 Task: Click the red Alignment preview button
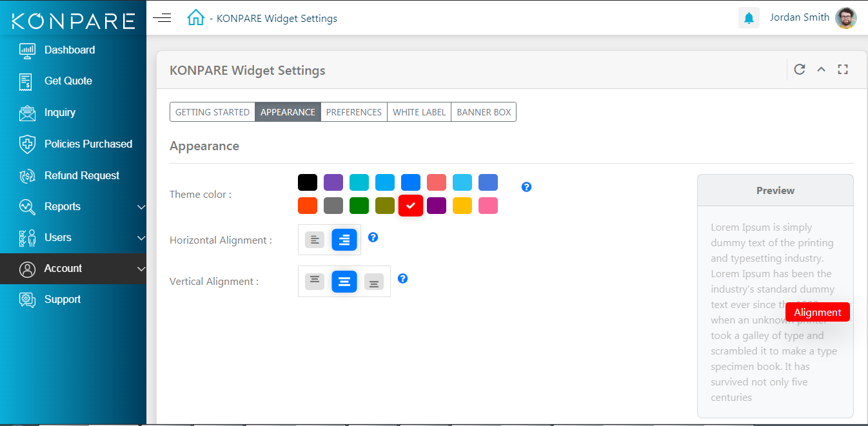tap(818, 312)
